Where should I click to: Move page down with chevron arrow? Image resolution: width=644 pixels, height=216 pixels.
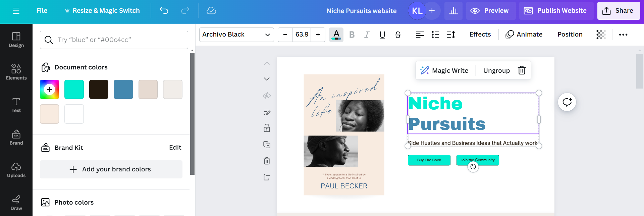pyautogui.click(x=267, y=79)
